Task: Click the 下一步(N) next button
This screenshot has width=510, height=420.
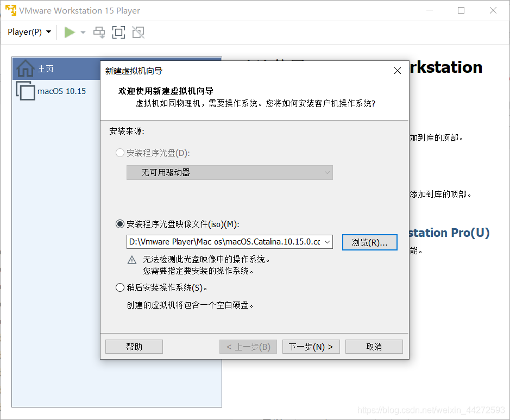Action: click(x=311, y=347)
